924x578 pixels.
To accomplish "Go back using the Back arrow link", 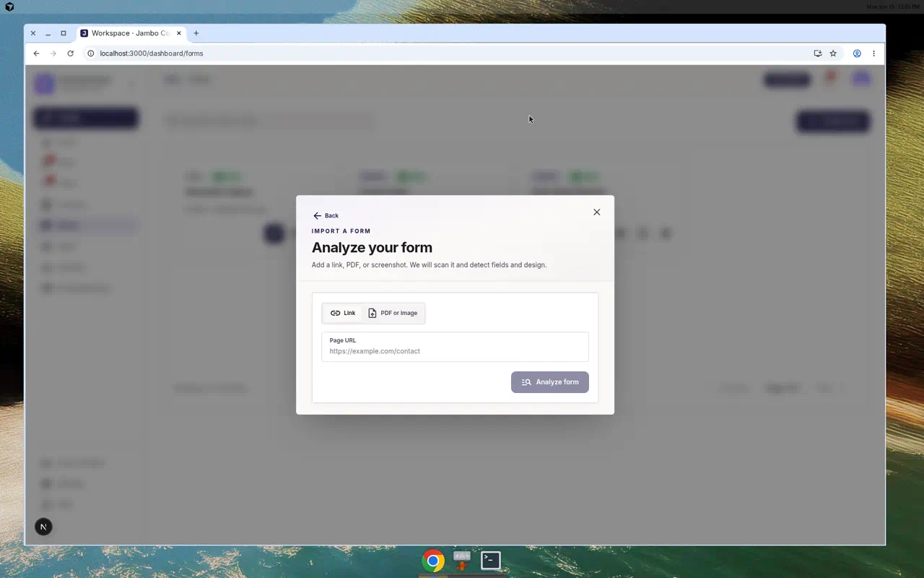I will click(326, 215).
